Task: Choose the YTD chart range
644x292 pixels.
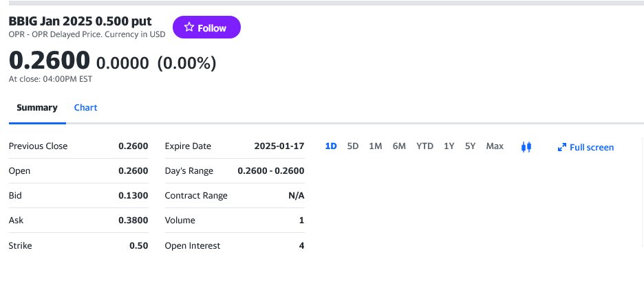Action: pos(425,146)
